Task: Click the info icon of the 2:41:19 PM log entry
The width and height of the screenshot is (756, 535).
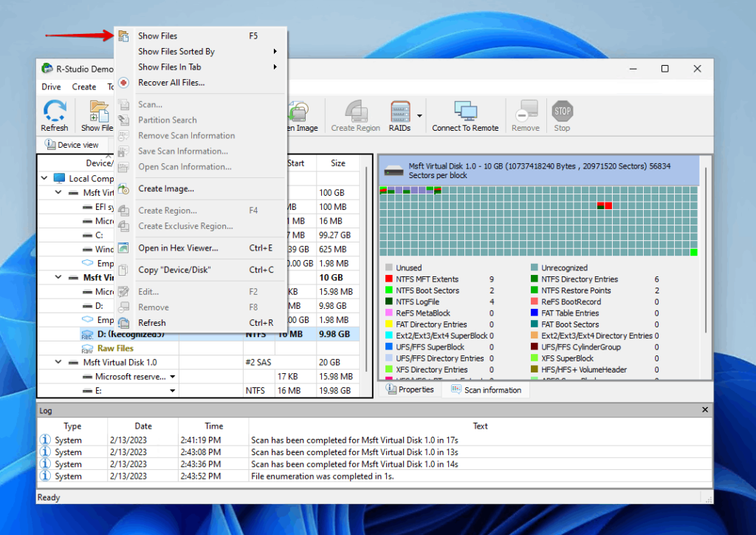Action: pos(45,440)
